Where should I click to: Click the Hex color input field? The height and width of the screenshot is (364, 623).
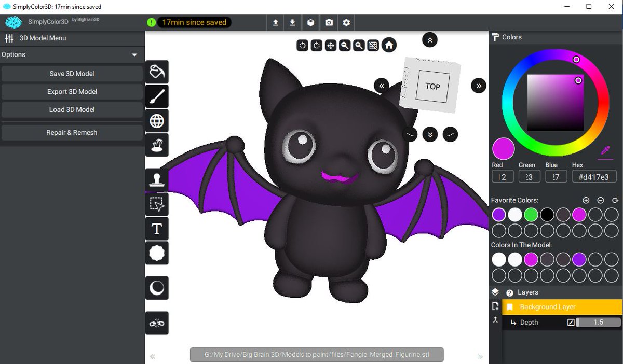coord(594,177)
